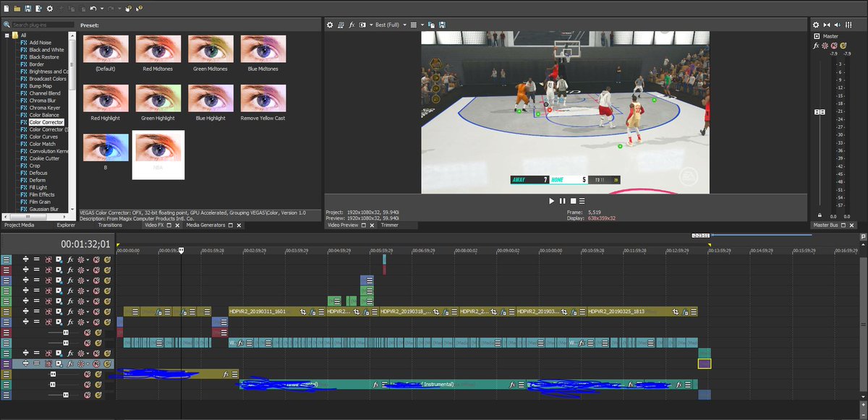Open the split screen view dropdown arrow
Image resolution: width=868 pixels, height=420 pixels.
(x=371, y=25)
